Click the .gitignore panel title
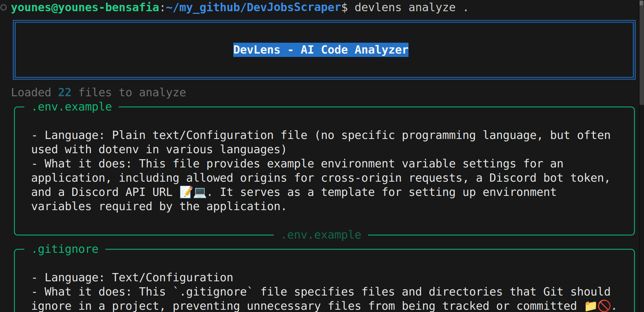 click(x=65, y=249)
